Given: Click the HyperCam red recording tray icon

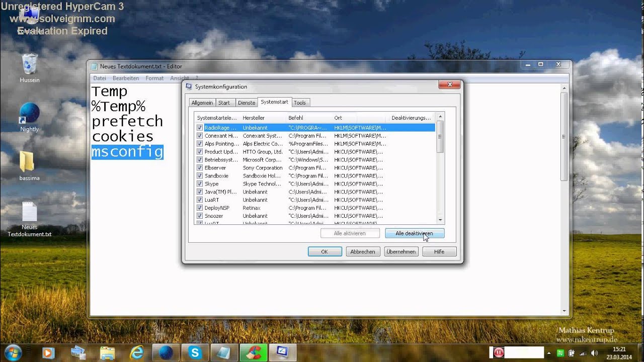Looking at the screenshot, I should click(x=499, y=352).
